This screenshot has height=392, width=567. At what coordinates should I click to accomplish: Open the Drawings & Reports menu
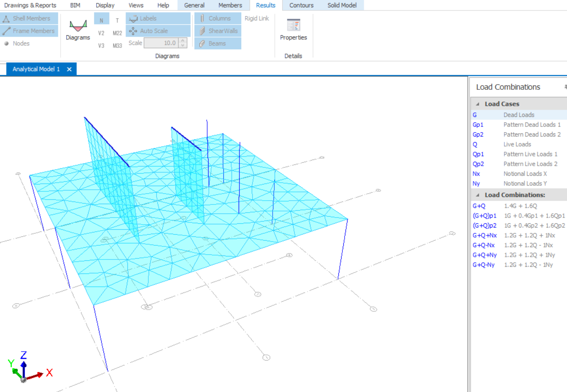coord(30,5)
